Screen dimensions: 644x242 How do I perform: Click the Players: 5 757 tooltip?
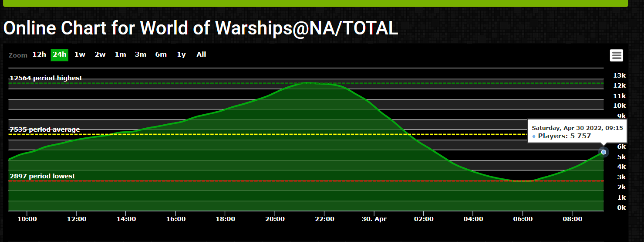[564, 136]
